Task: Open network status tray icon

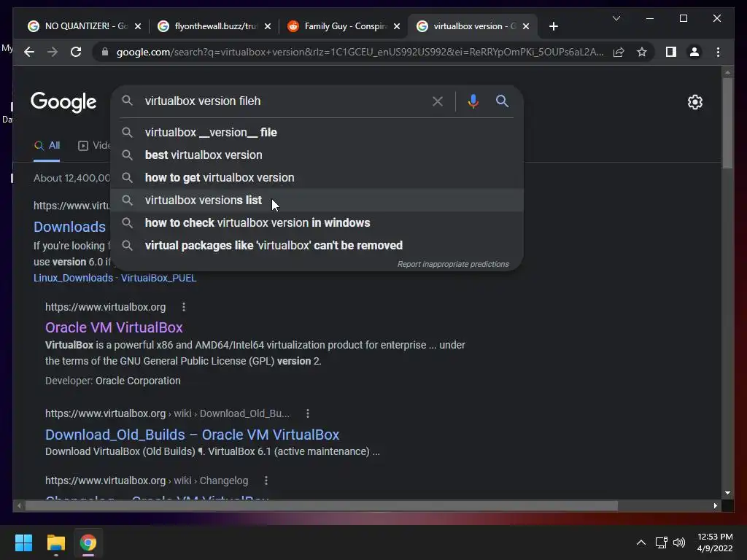Action: click(x=661, y=542)
